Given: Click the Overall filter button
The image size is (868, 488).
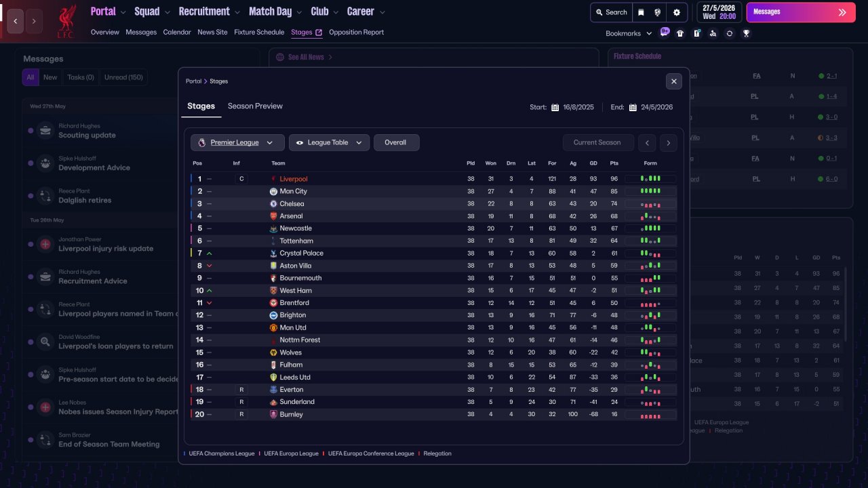Looking at the screenshot, I should 396,142.
